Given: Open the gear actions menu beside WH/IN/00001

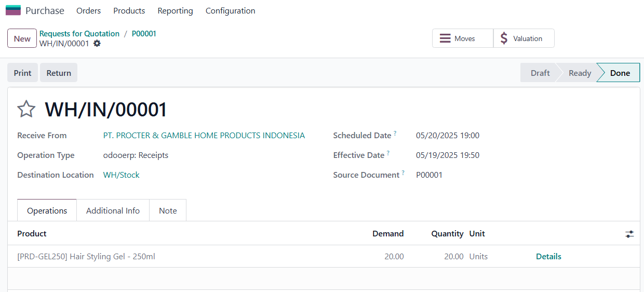Looking at the screenshot, I should coord(97,44).
